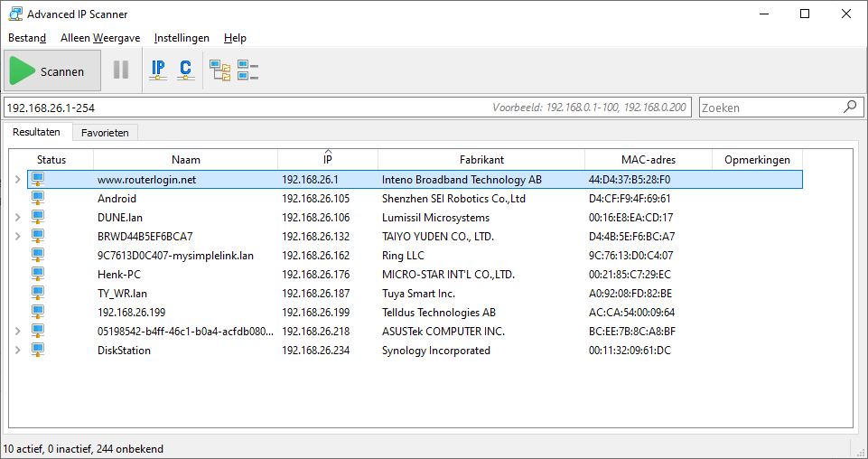Click the class C subnet icon
Viewport: 868px width, 459px height.
(185, 70)
